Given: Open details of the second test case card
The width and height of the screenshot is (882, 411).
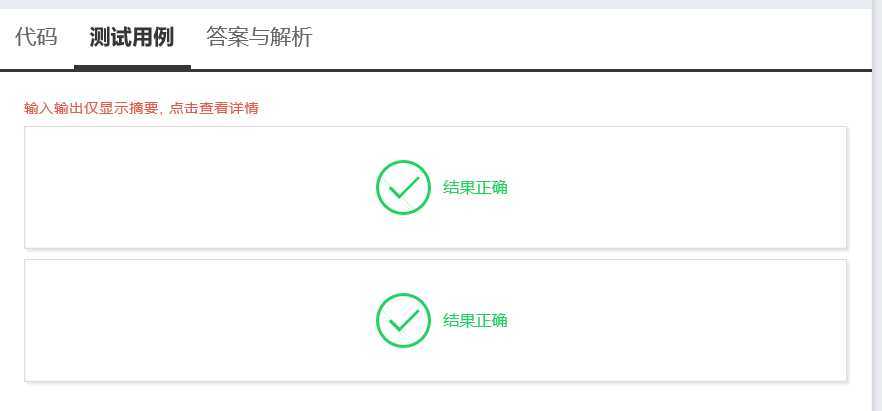Looking at the screenshot, I should (x=435, y=320).
